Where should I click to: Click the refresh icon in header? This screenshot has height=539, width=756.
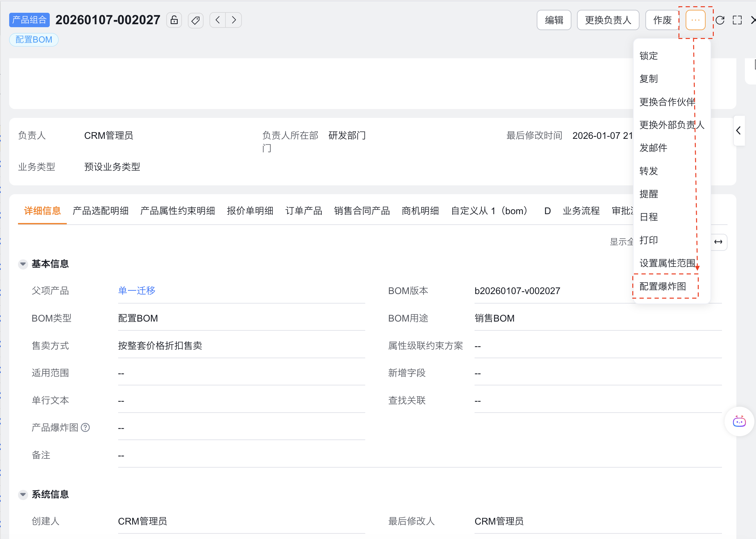[720, 20]
